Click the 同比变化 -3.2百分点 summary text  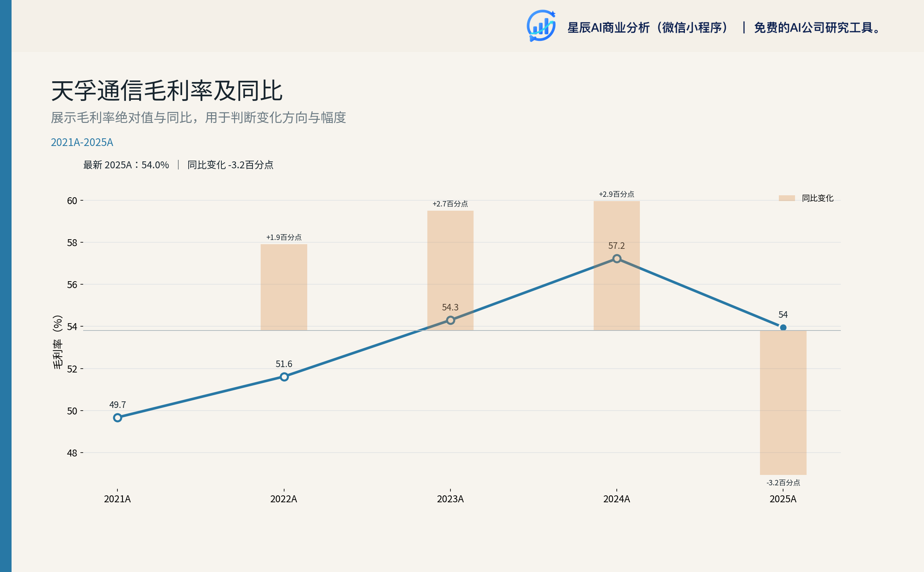(230, 165)
